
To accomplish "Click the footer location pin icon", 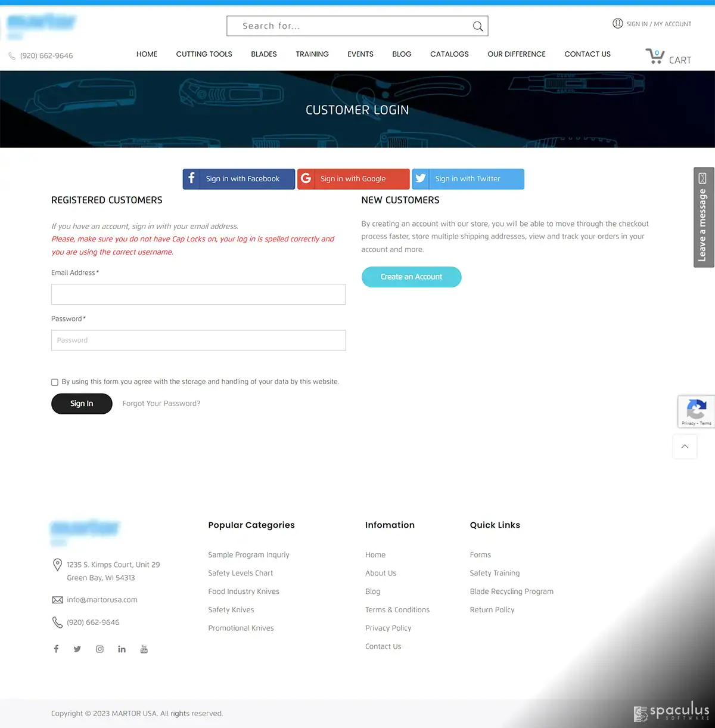I will click(58, 565).
